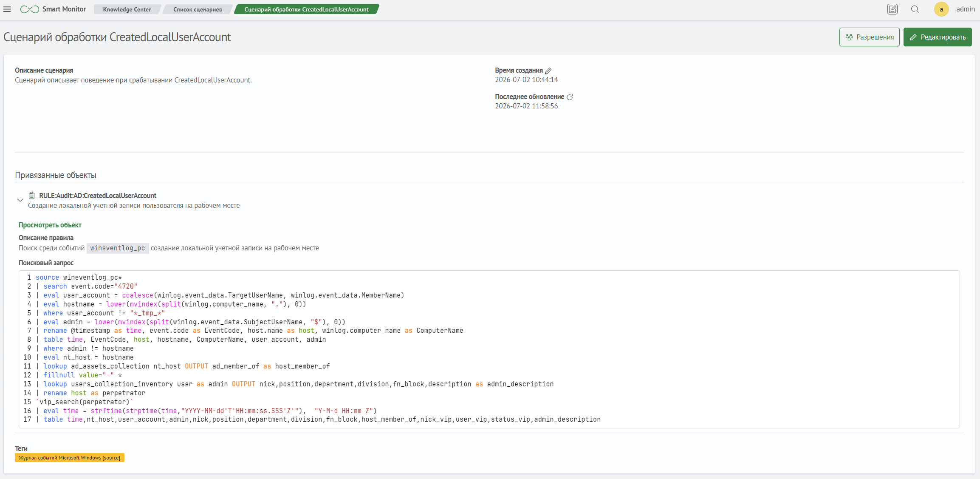Click the creation time 2026-07-02 10:44:14
The image size is (980, 479).
click(526, 80)
